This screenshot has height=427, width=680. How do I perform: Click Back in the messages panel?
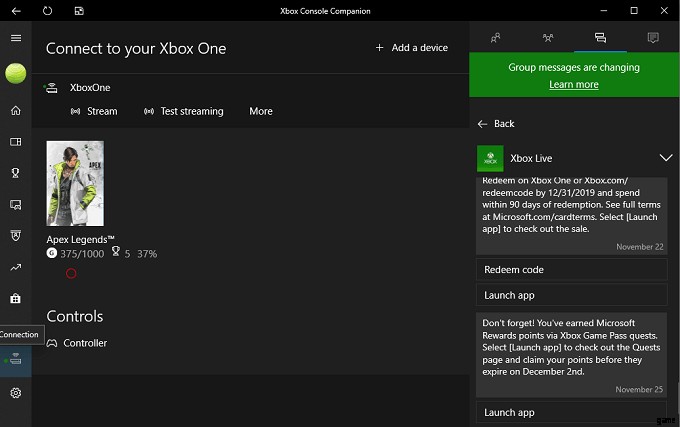point(496,123)
